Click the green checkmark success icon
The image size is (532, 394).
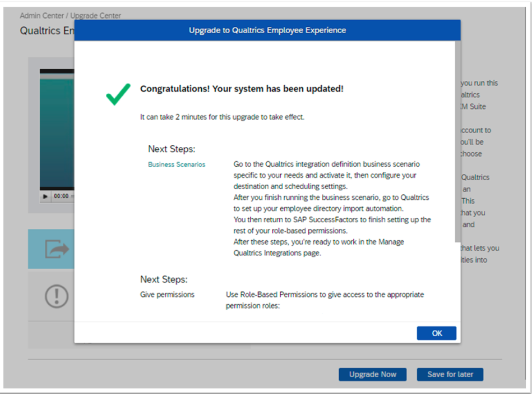pyautogui.click(x=118, y=94)
